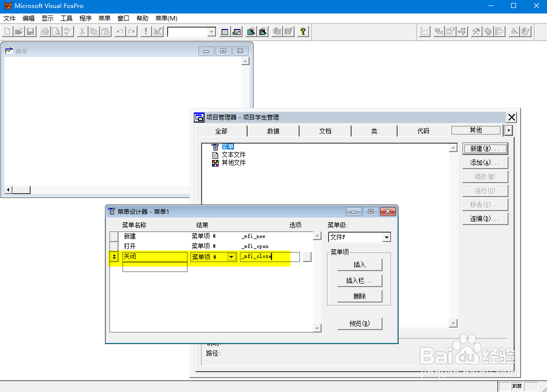547x392 pixels.
Task: Click the AutoForm wizard icon
Action: point(277,31)
